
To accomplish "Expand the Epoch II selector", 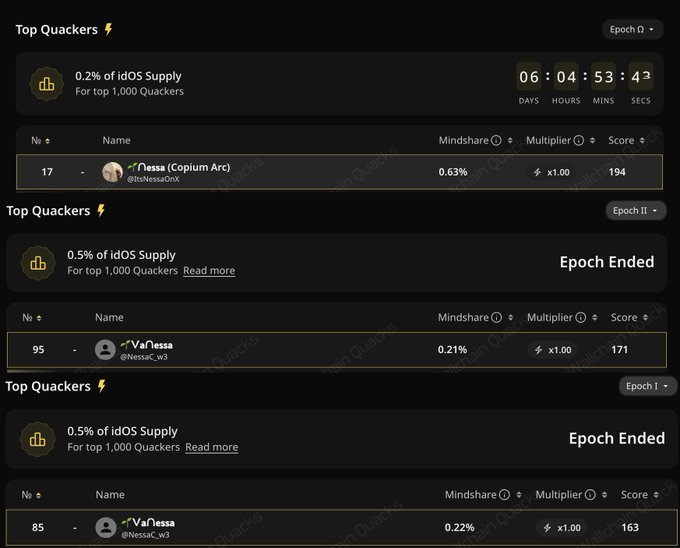I will [x=635, y=211].
